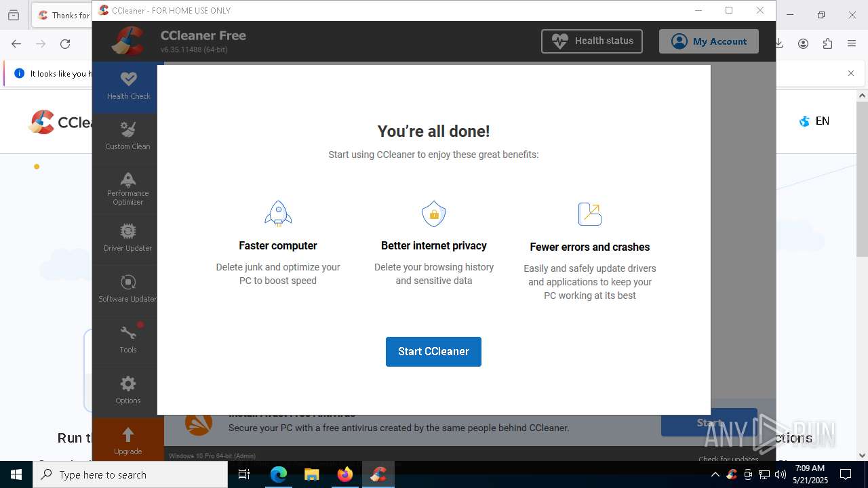
Task: Open the browser extensions icon
Action: 827,44
